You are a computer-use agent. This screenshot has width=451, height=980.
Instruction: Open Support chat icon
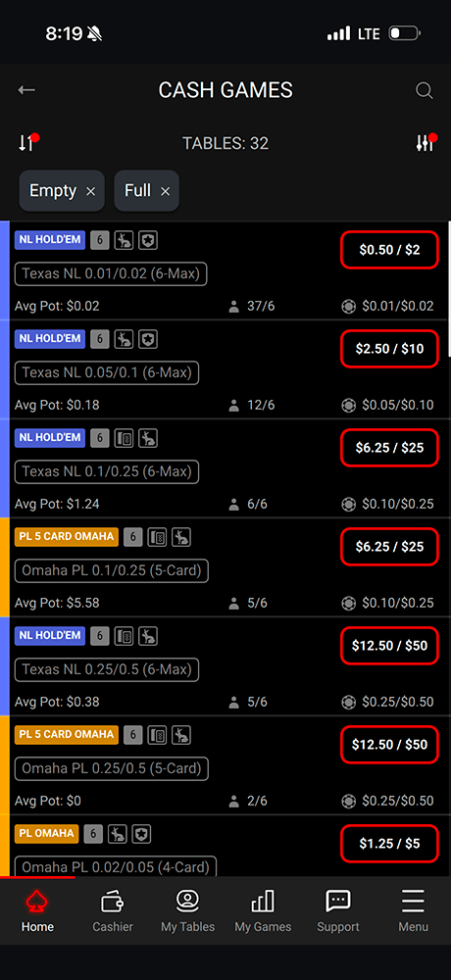pyautogui.click(x=338, y=911)
